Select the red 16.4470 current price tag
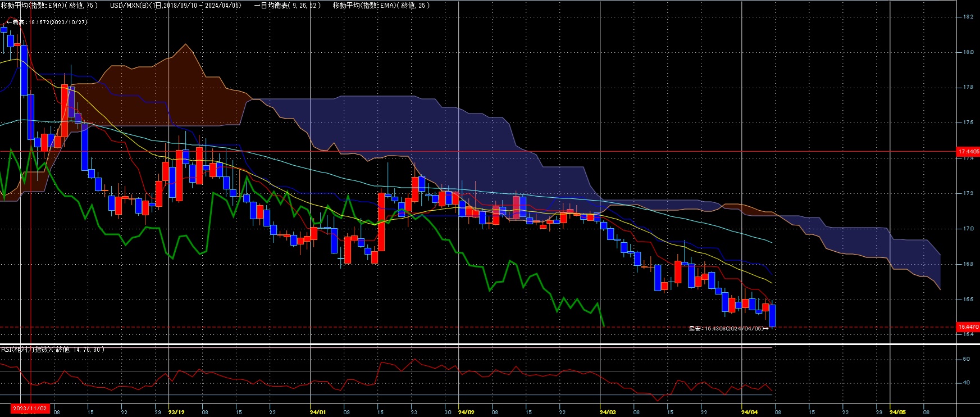Viewport: 980px width, 417px height. tap(968, 327)
